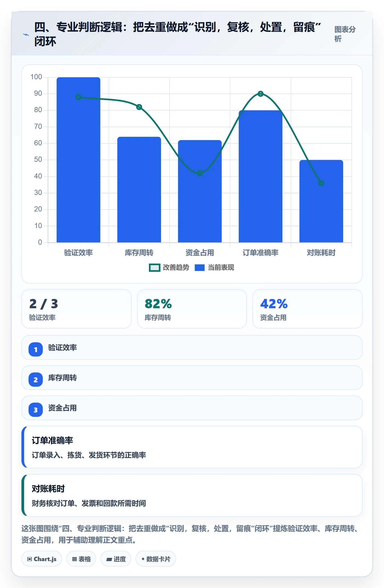Click the number 3 badge icon

coord(36,410)
